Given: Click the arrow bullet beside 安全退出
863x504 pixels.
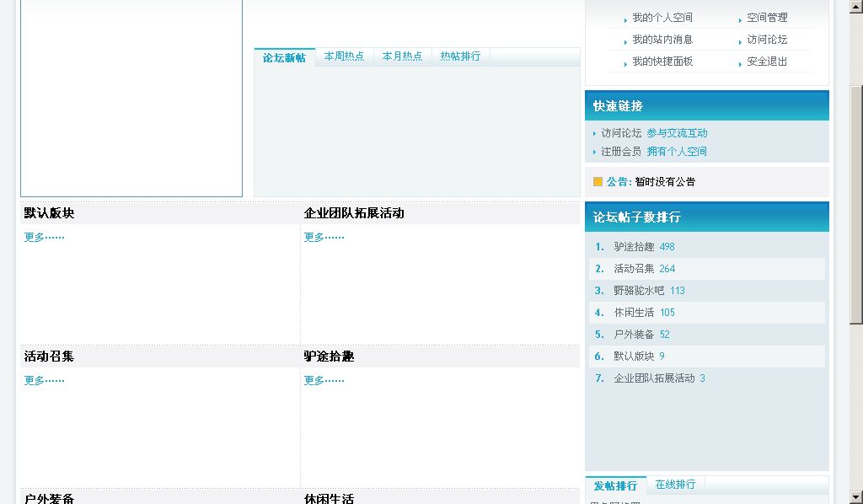Looking at the screenshot, I should pos(740,64).
